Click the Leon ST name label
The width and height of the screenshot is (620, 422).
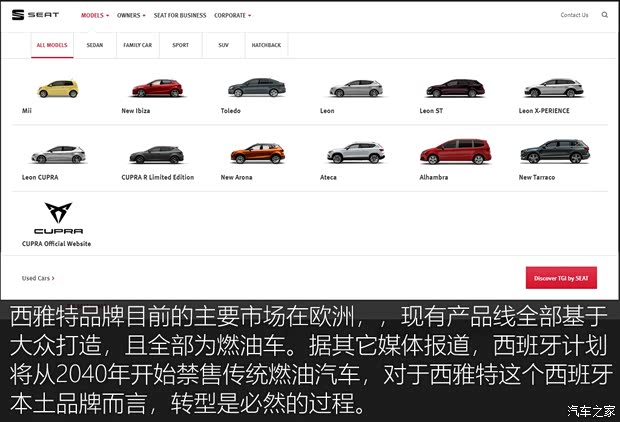point(431,111)
